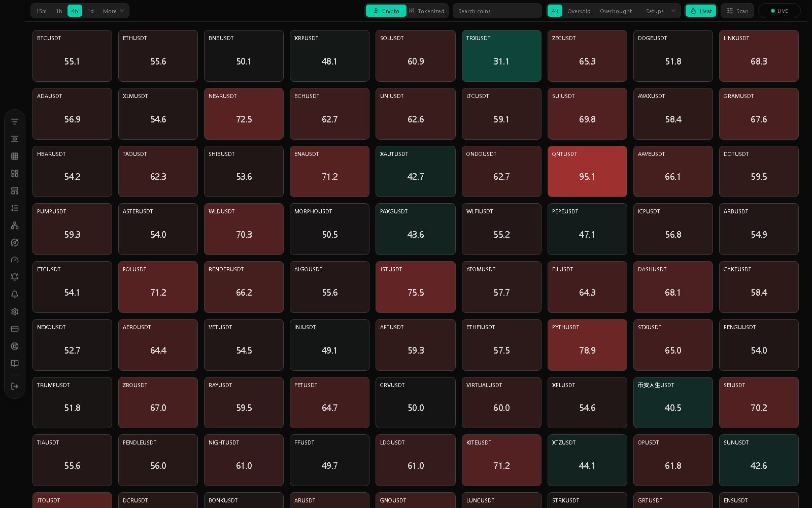
Task: Select the JSTUSDT tile showing 75.5
Action: point(416,287)
